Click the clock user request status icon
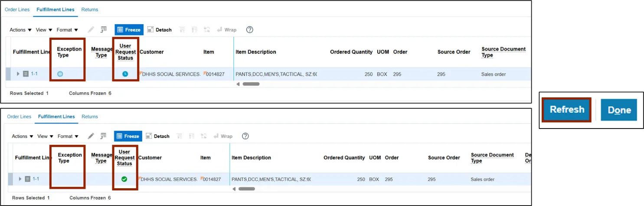This screenshot has width=644, height=206. [125, 74]
